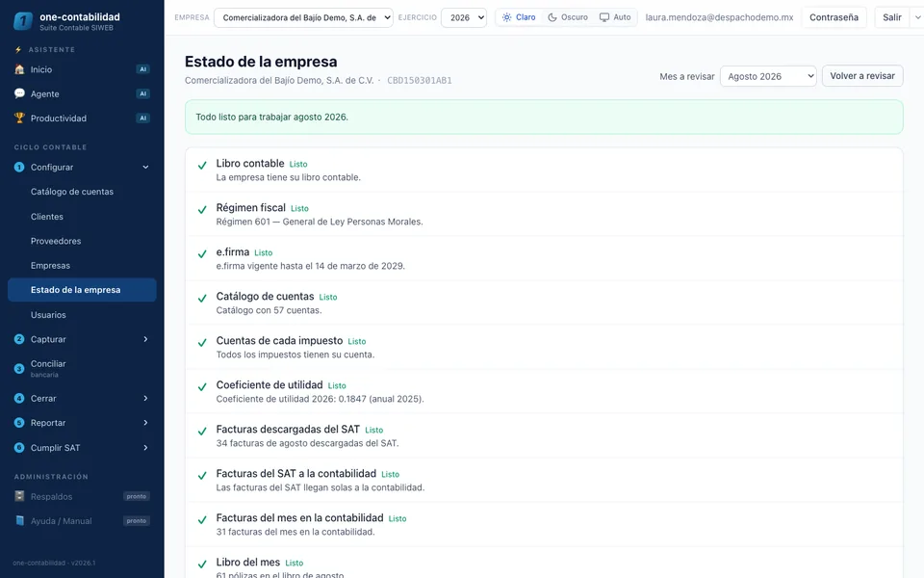Click the Respaldos drive icon
924x578 pixels.
click(x=19, y=496)
